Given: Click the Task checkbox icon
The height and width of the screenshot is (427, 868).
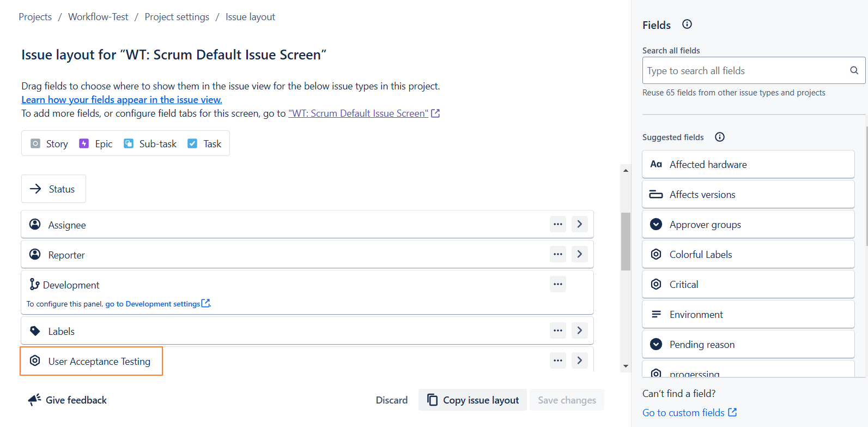Looking at the screenshot, I should coord(192,143).
